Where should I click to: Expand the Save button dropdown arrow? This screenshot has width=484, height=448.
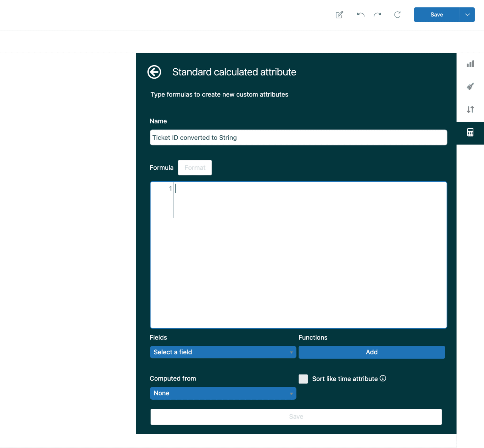(467, 15)
